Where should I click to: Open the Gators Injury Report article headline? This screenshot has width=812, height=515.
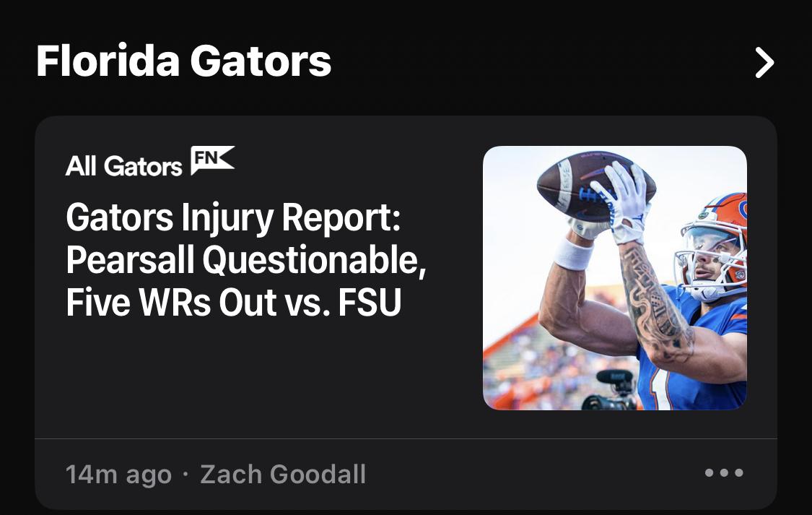coord(246,259)
